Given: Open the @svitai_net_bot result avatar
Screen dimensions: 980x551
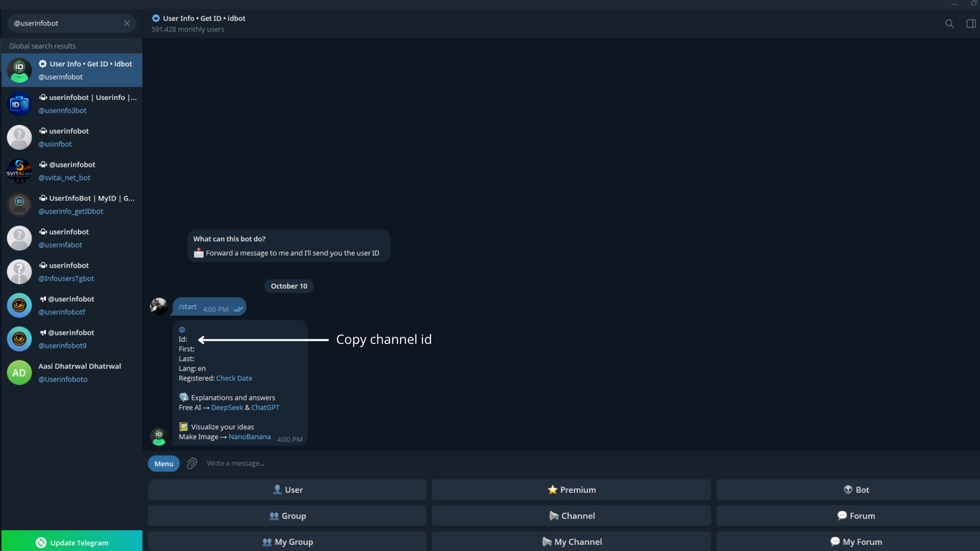Looking at the screenshot, I should click(19, 171).
